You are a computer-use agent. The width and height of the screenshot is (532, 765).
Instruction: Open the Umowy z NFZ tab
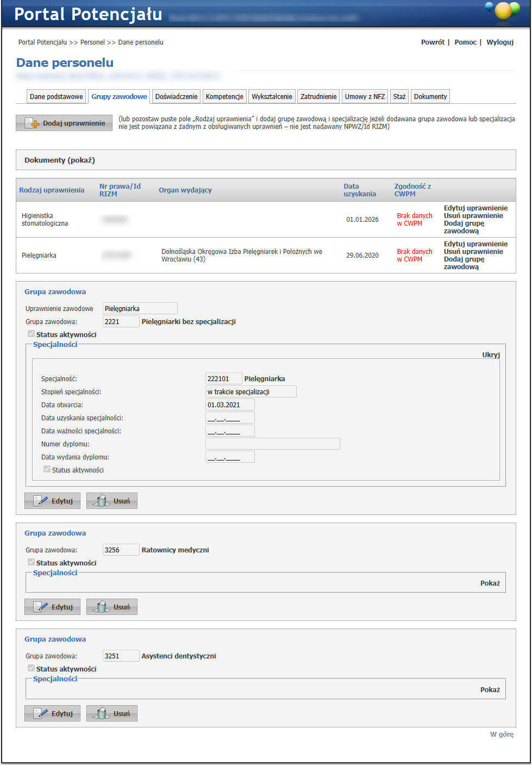365,97
